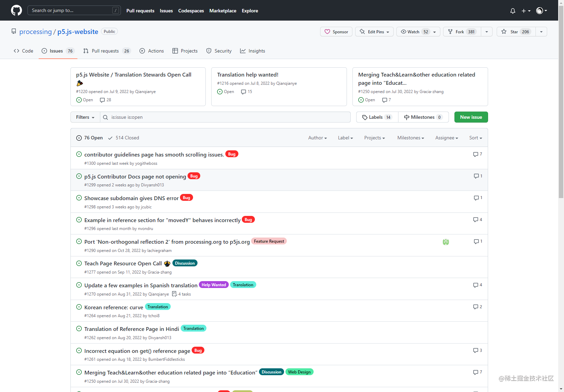The width and height of the screenshot is (564, 392).
Task: Open the Author filter dropdown
Action: [x=317, y=138]
